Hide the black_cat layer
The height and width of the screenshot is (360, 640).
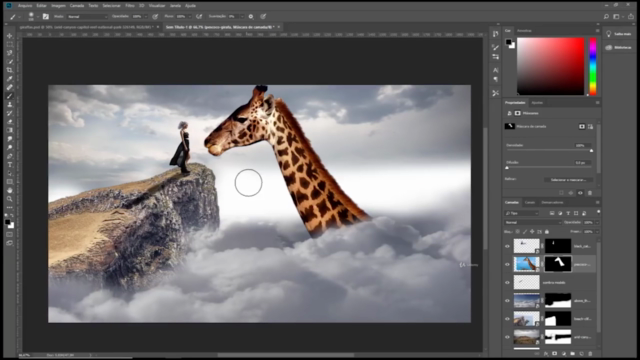507,247
